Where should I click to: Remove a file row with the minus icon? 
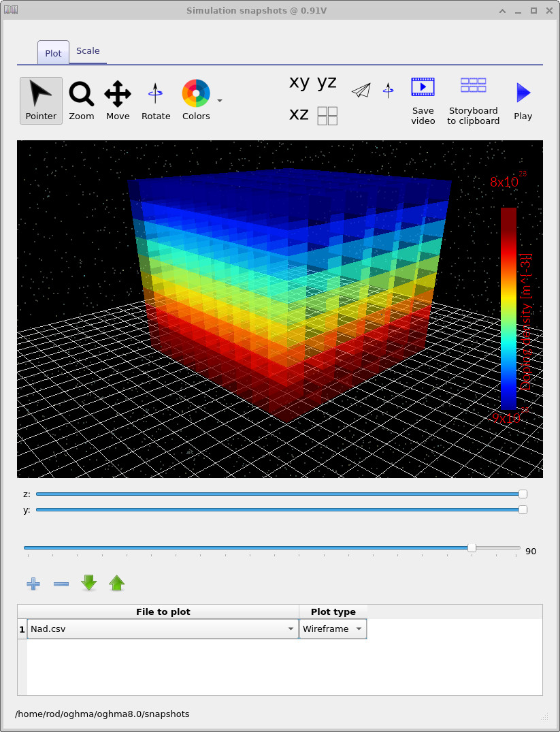tap(61, 584)
